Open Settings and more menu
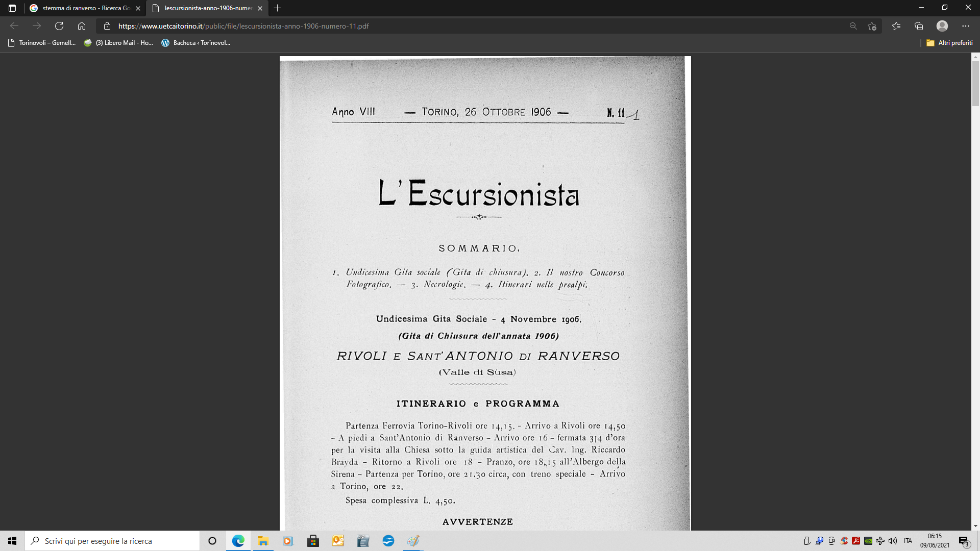 point(965,26)
